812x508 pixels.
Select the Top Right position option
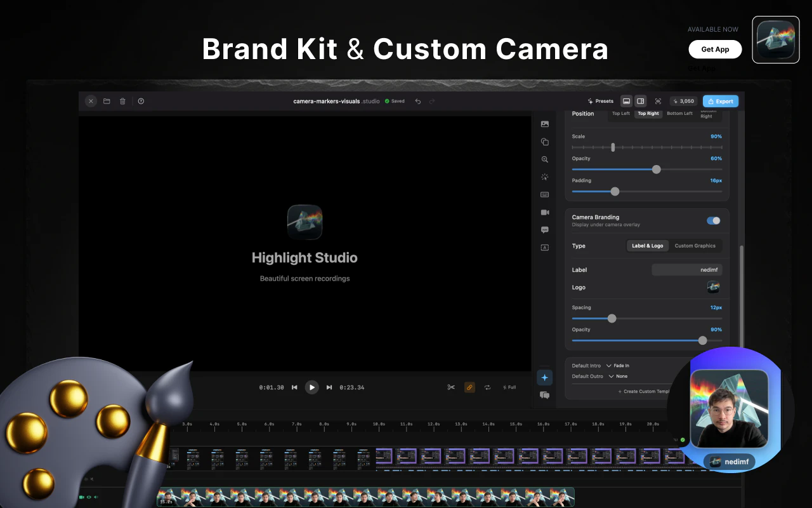tap(648, 113)
